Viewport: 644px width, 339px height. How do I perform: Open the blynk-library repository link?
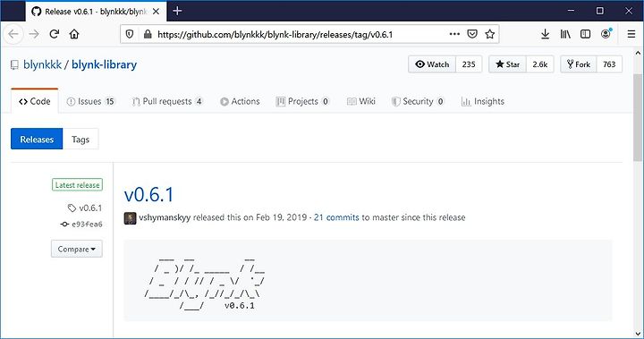(105, 64)
